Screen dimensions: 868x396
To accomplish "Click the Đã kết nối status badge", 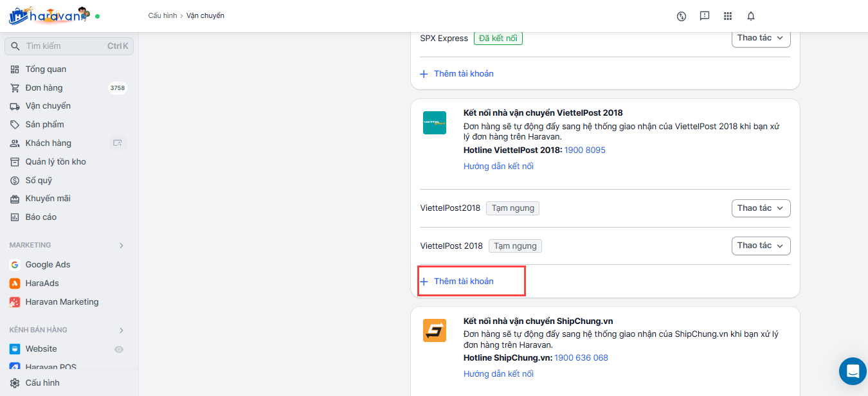I will 498,39.
